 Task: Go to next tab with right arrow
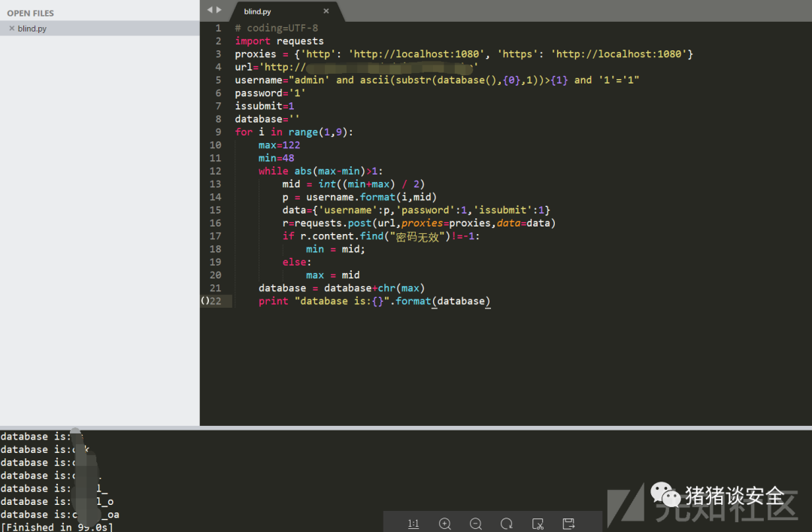219,10
